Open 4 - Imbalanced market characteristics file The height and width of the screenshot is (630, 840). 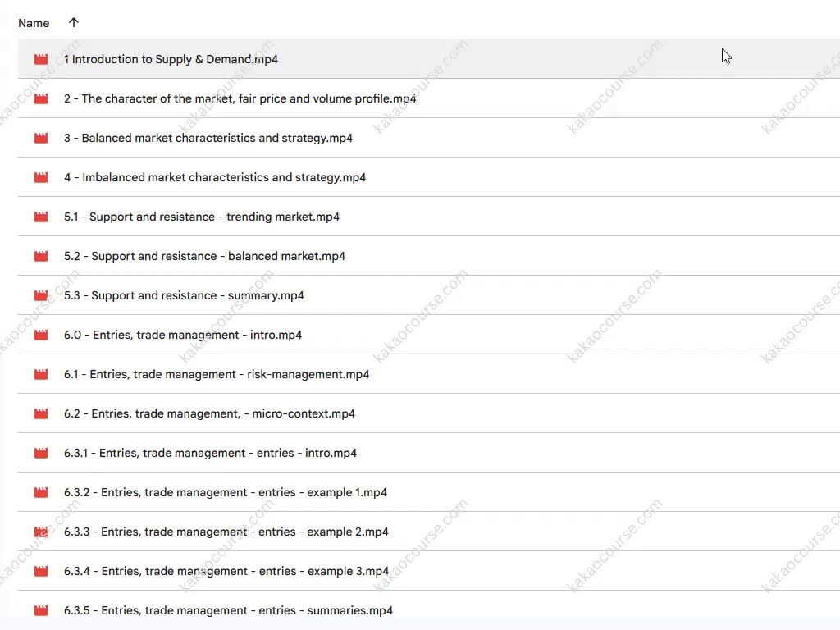tap(215, 177)
